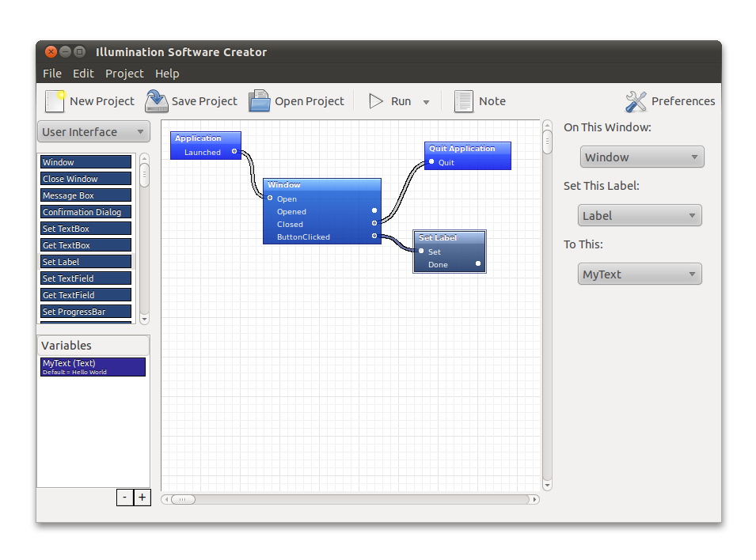Image resolution: width=756 pixels, height=560 pixels.
Task: Open the Help menu
Action: tap(167, 74)
